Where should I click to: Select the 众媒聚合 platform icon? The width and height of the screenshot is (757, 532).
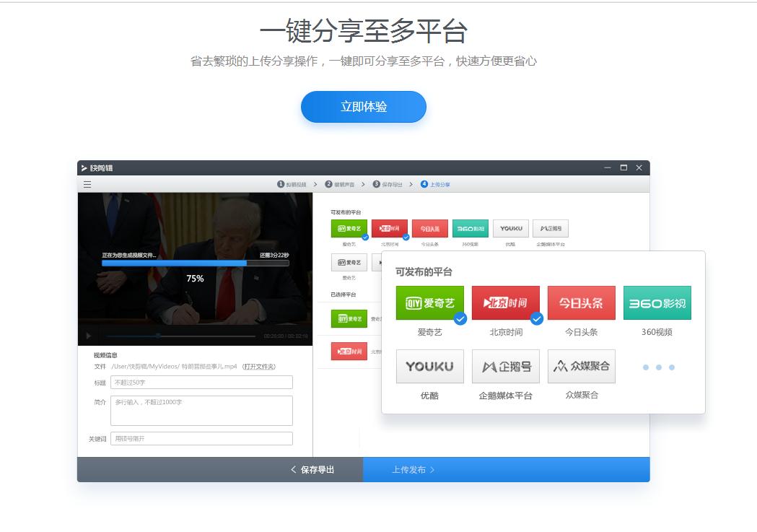click(582, 366)
